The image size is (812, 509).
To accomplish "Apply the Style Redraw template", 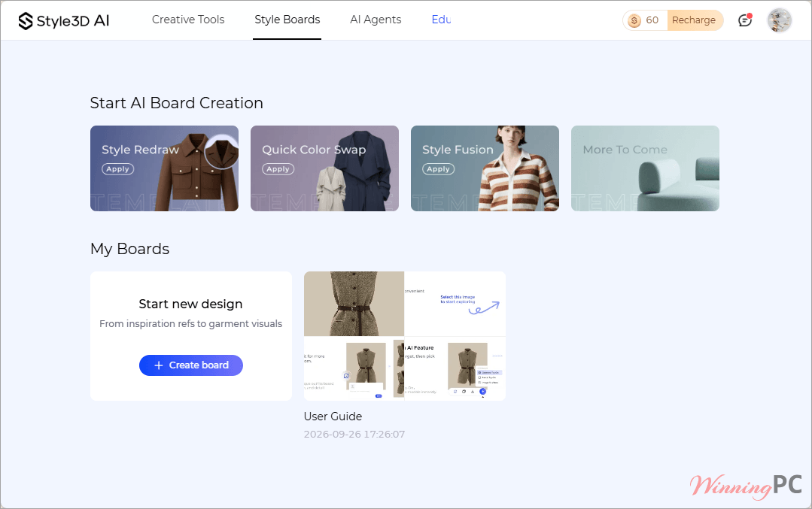I will [117, 169].
